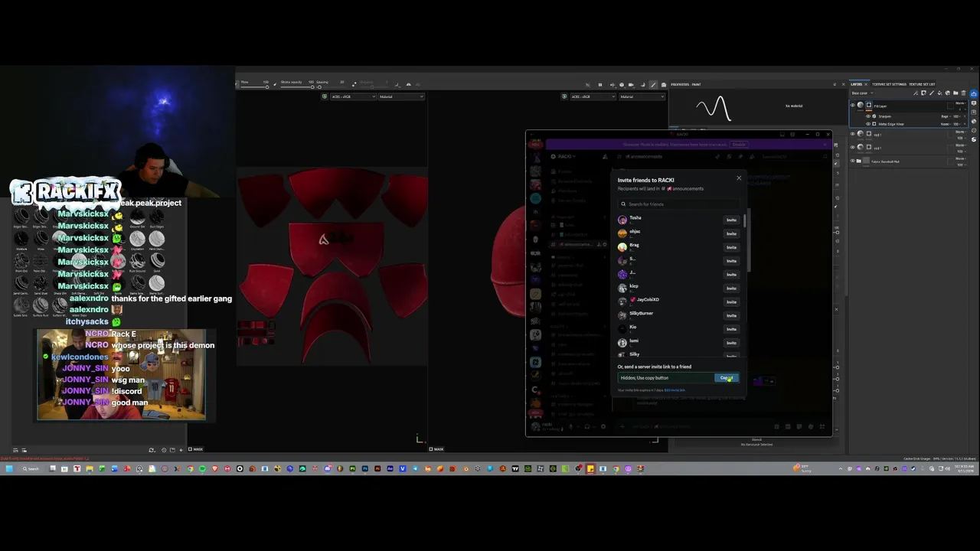Dismiss the Streamer Mode banner in Discord
The image size is (980, 551).
tap(825, 145)
